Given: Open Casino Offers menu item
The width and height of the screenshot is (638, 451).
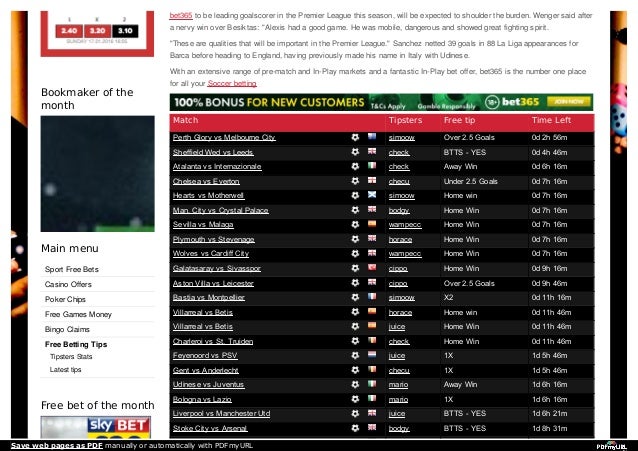Looking at the screenshot, I should pyautogui.click(x=68, y=284).
